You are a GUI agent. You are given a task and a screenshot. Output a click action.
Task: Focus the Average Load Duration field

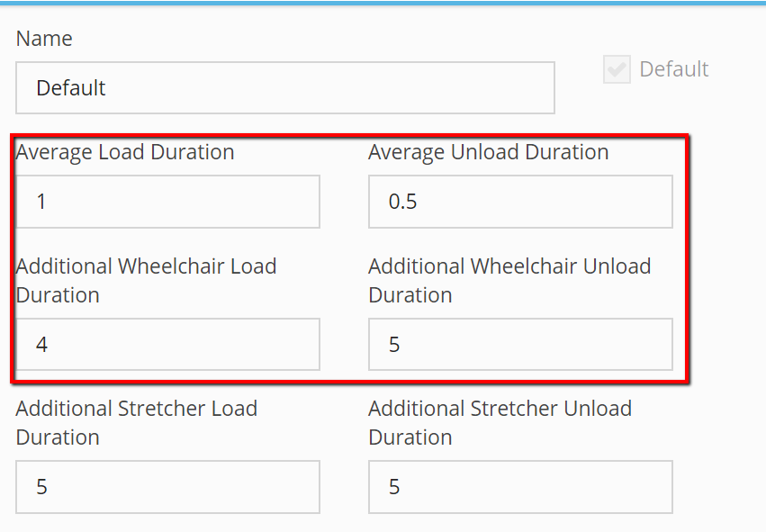(x=168, y=202)
